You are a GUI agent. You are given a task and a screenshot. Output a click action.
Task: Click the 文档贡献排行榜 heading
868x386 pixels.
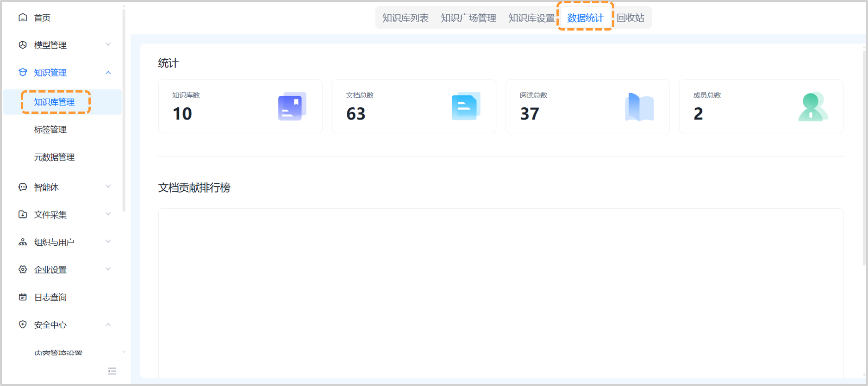[x=194, y=187]
